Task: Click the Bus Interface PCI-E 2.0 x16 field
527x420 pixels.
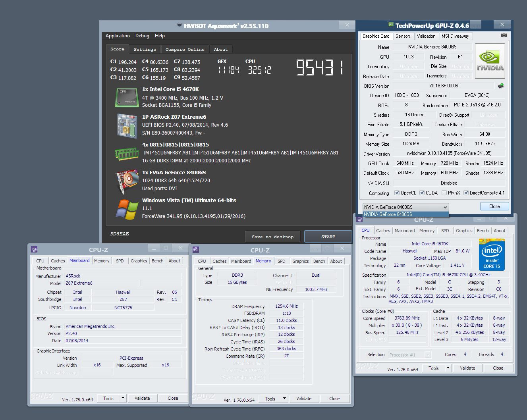Action: (x=477, y=105)
